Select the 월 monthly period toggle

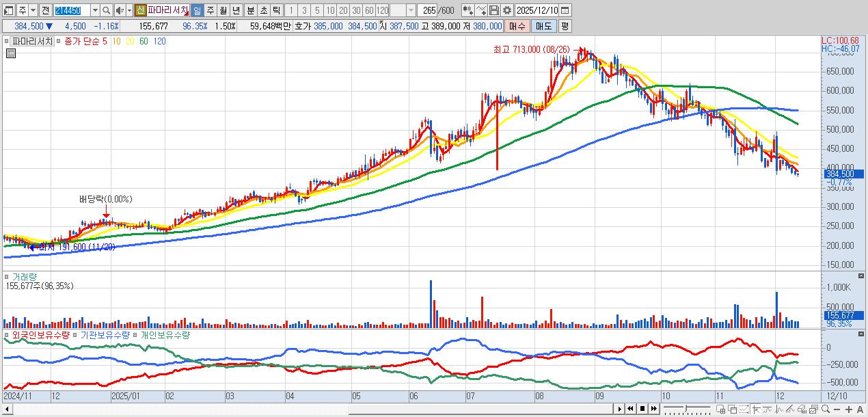[222, 11]
